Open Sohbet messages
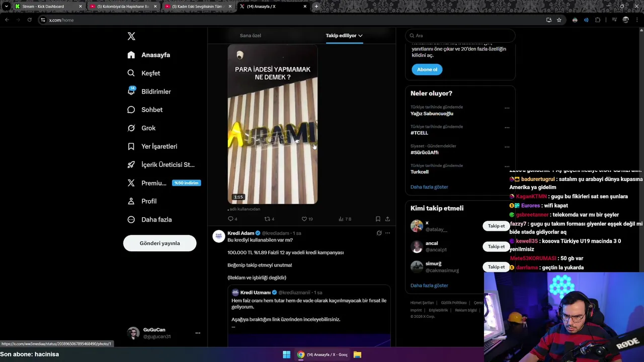The image size is (644, 362). coord(145,110)
